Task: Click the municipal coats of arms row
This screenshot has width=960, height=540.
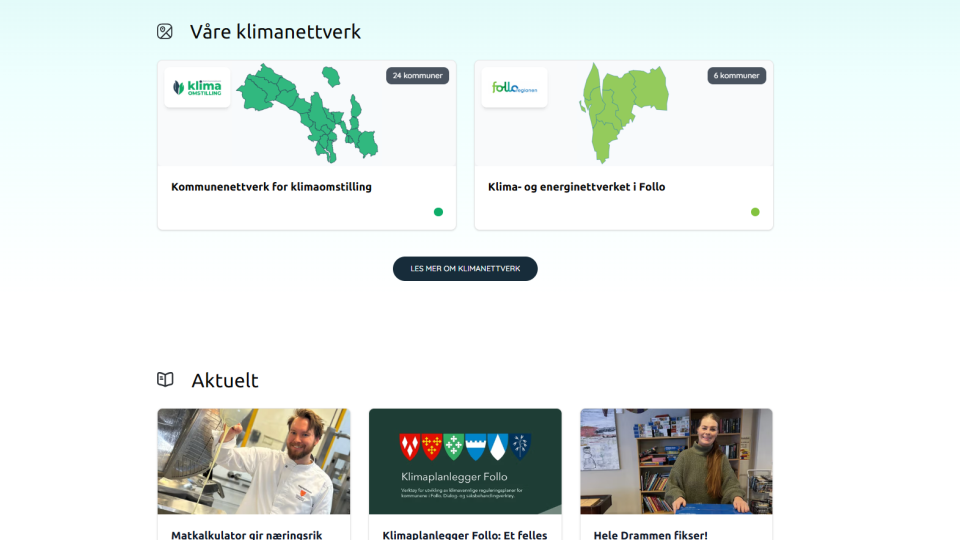Action: click(465, 446)
